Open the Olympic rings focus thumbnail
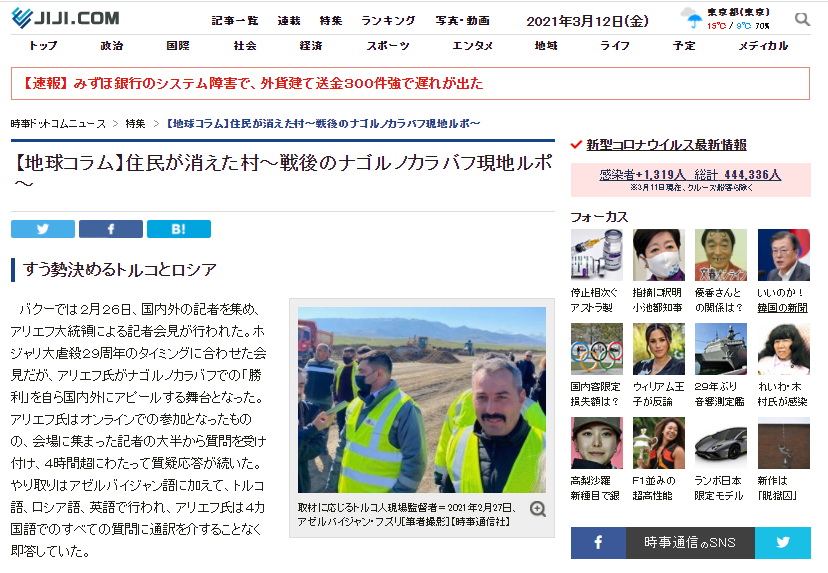The width and height of the screenshot is (828, 573). (x=597, y=349)
